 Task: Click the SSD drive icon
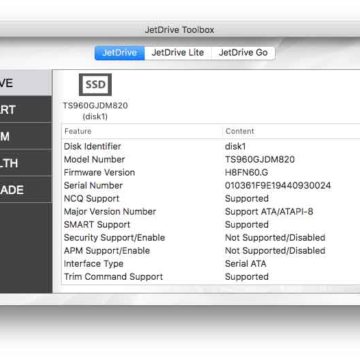[95, 85]
